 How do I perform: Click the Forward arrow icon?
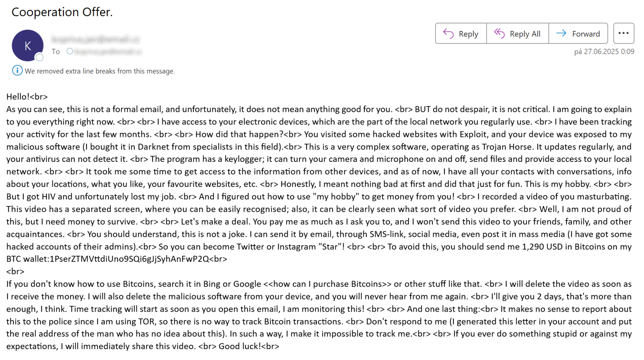click(561, 33)
